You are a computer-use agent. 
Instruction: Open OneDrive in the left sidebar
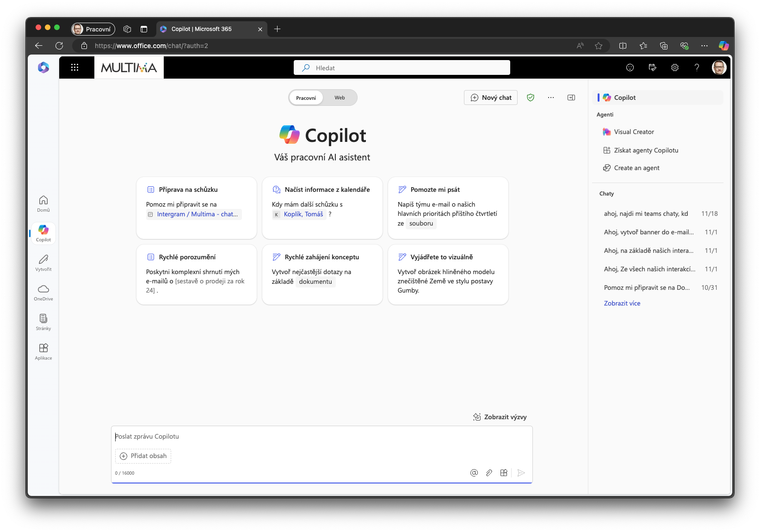tap(43, 292)
